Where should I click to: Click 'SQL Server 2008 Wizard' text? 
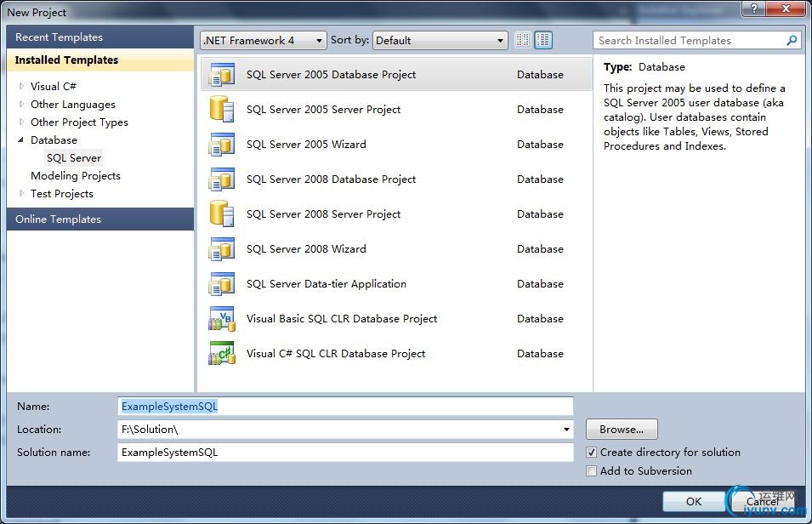pos(306,249)
